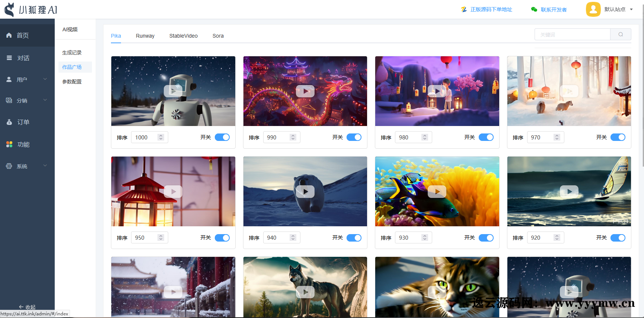Toggle the switch for video ranked 950
Screen dimensions: 644x318
222,237
